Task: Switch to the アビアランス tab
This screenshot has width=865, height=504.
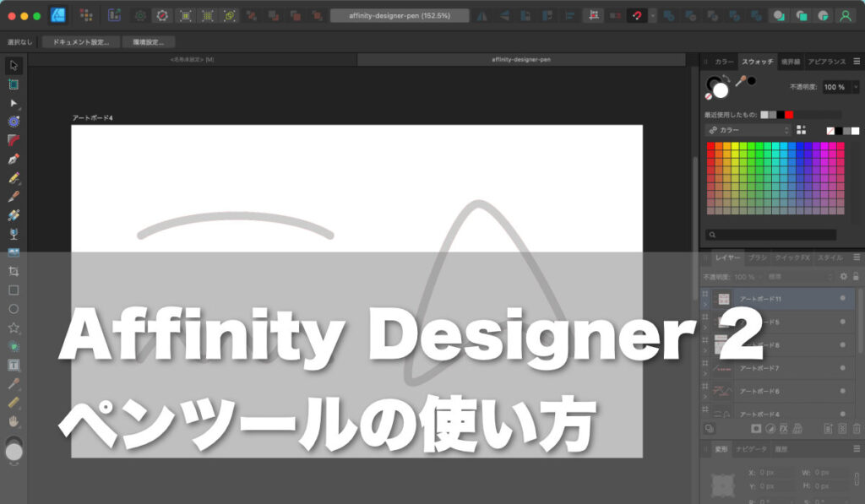Action: [828, 59]
